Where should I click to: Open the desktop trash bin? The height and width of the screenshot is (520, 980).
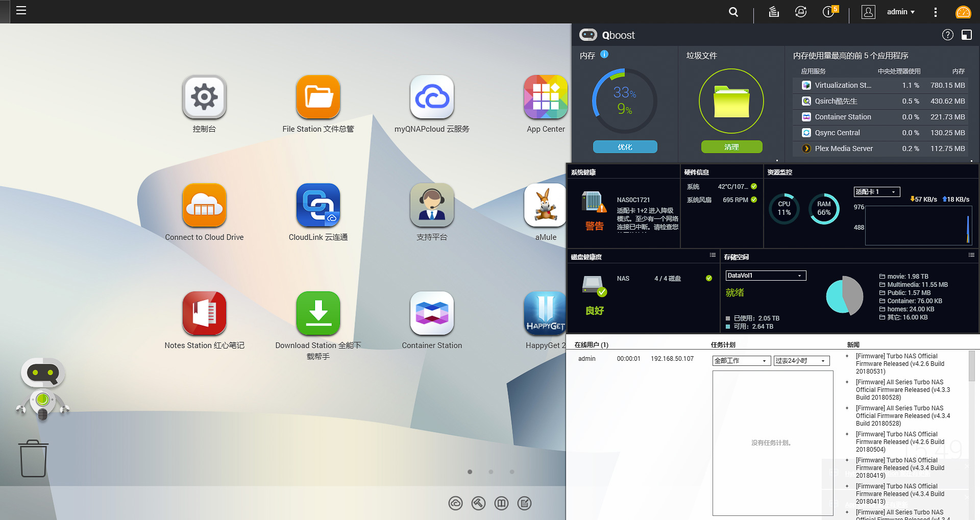(34, 458)
